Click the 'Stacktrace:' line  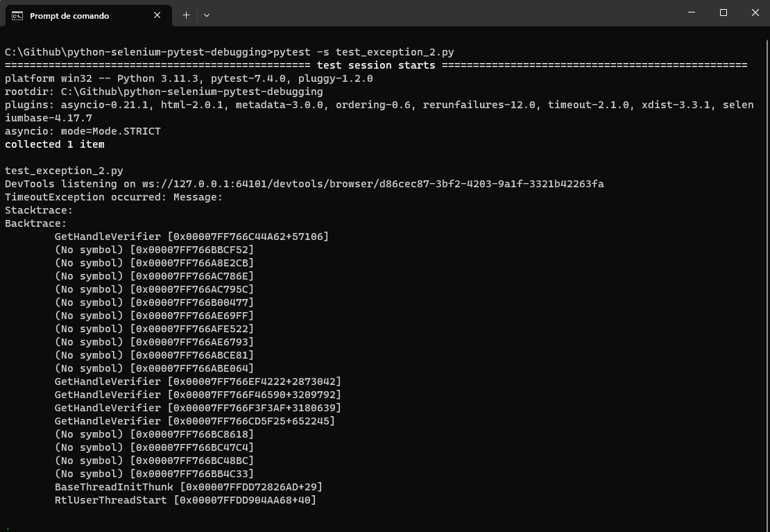[39, 210]
